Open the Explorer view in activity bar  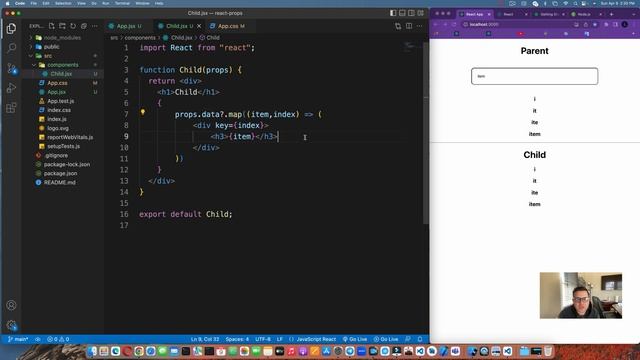click(x=11, y=28)
